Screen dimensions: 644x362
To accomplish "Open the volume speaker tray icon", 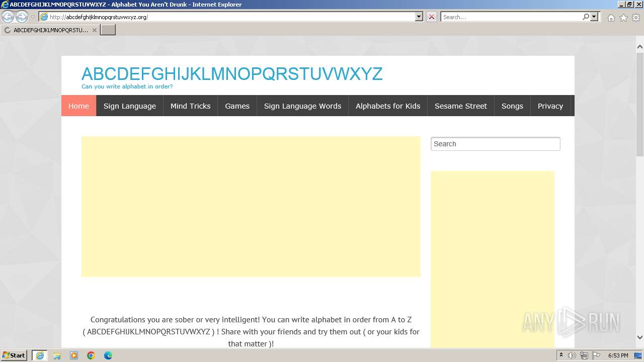I will click(572, 355).
